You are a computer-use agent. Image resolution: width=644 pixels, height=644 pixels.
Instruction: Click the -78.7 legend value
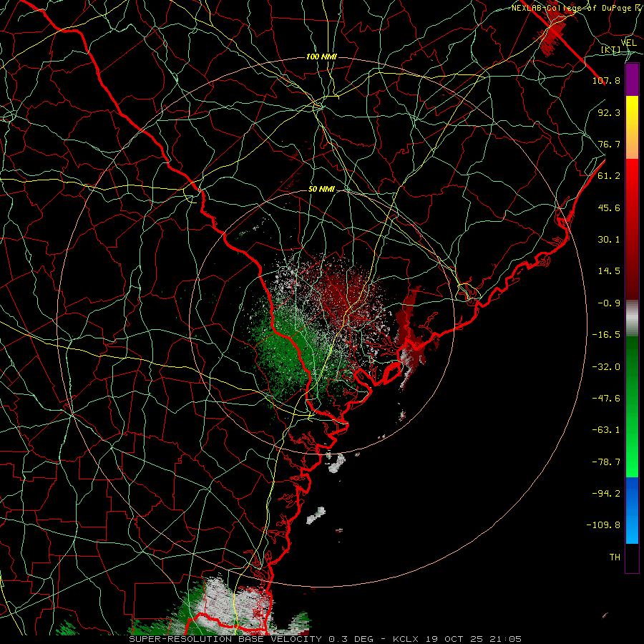[606, 462]
